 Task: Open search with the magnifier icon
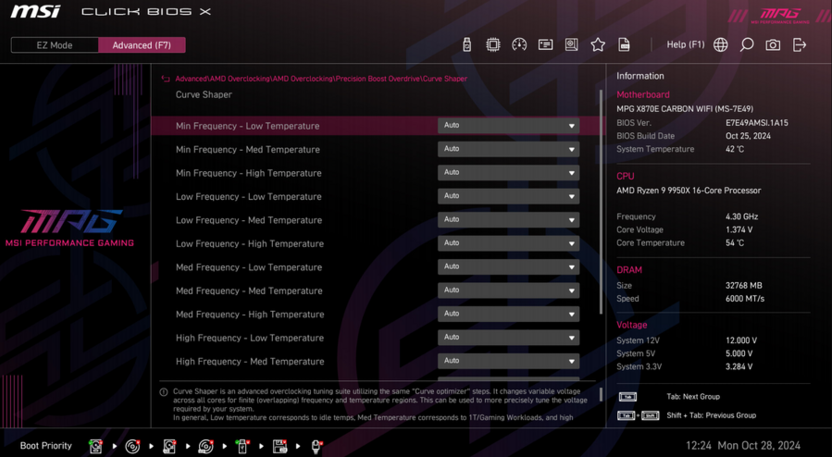click(747, 45)
